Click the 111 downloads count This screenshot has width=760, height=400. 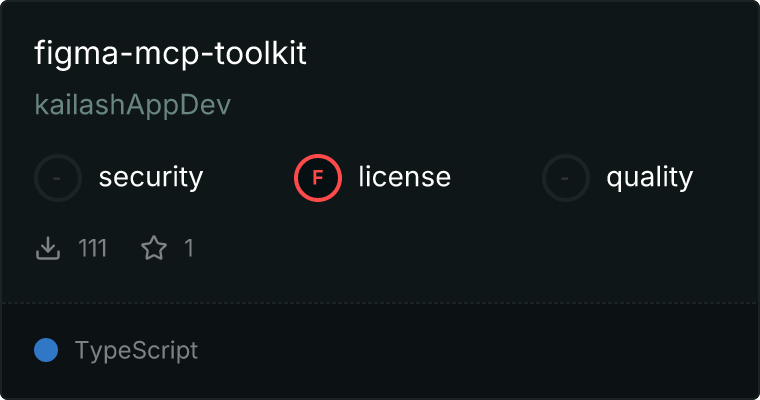93,248
